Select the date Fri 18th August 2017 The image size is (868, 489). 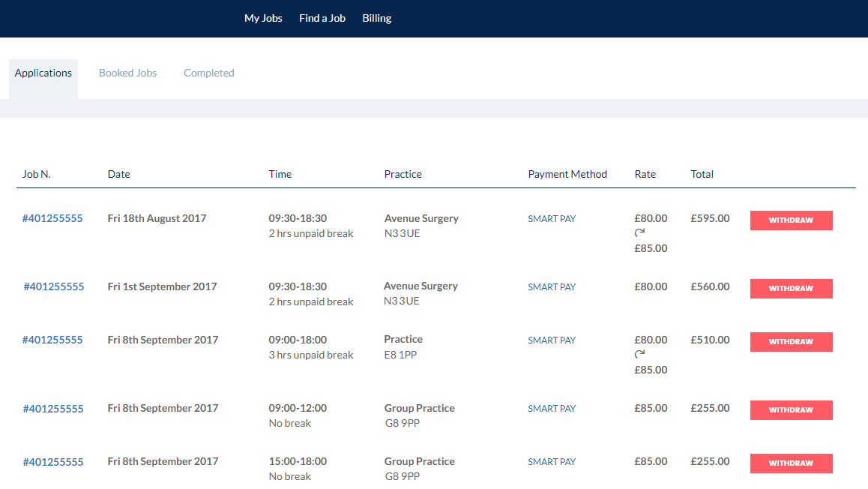pyautogui.click(x=157, y=218)
